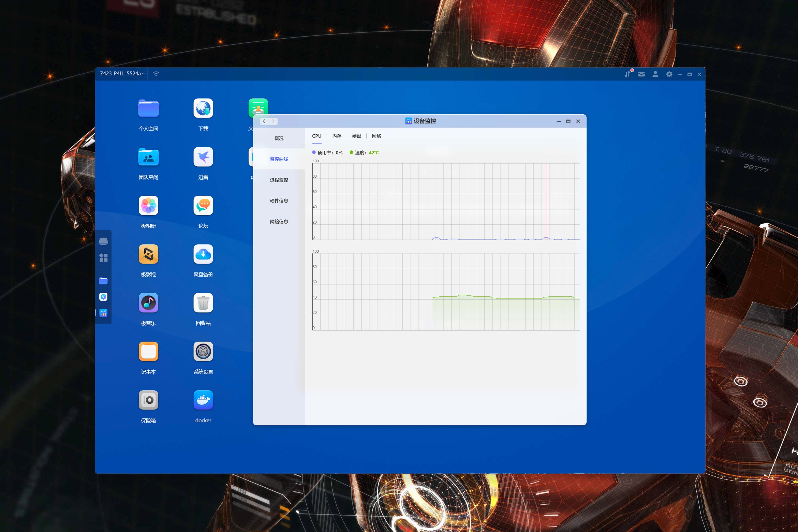The height and width of the screenshot is (532, 798).
Task: Open the 团队空间 team folder icon
Action: pos(148,157)
